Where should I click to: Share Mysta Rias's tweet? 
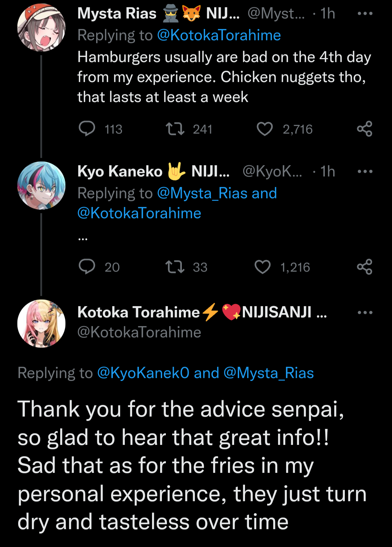click(x=364, y=129)
